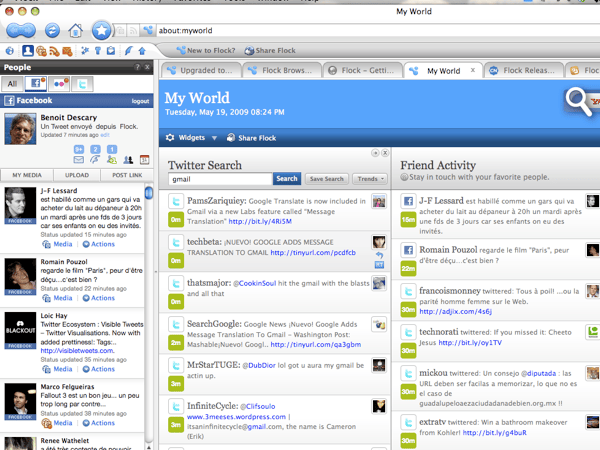
Task: Expand Actions menu for J-F Lessard
Action: click(x=98, y=243)
